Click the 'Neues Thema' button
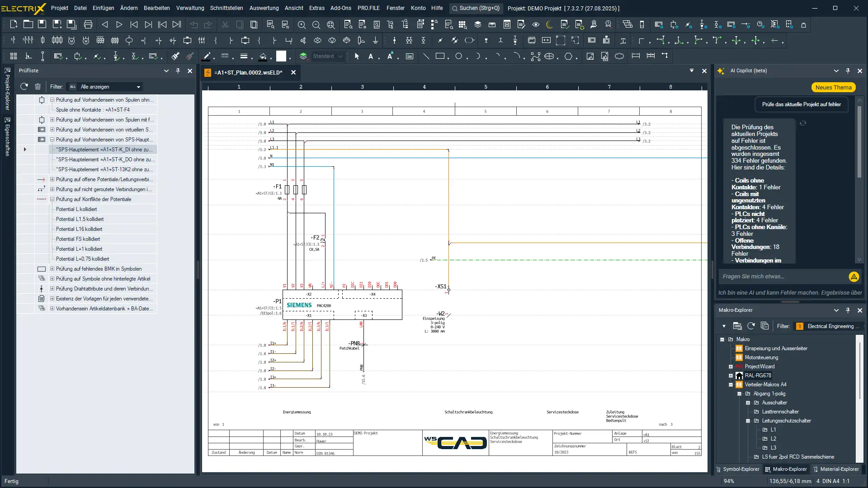This screenshot has height=488, width=868. coord(833,88)
